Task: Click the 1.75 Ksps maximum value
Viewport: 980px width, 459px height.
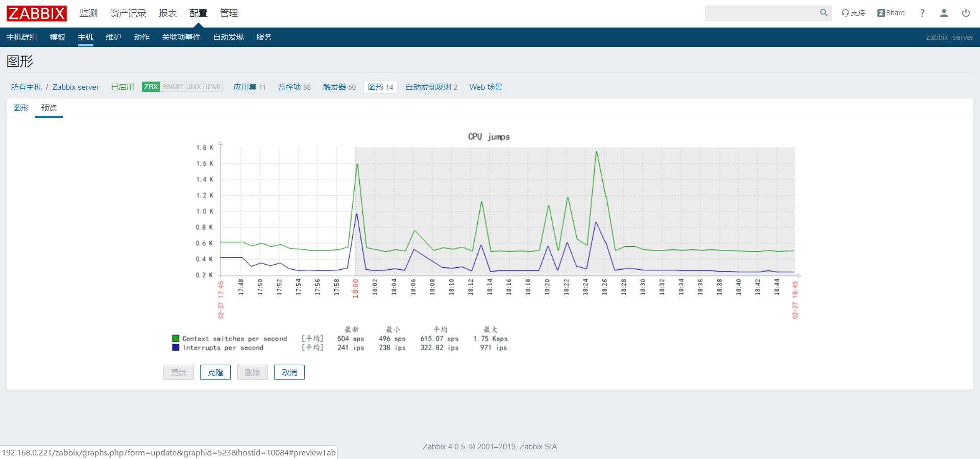Action: 491,339
